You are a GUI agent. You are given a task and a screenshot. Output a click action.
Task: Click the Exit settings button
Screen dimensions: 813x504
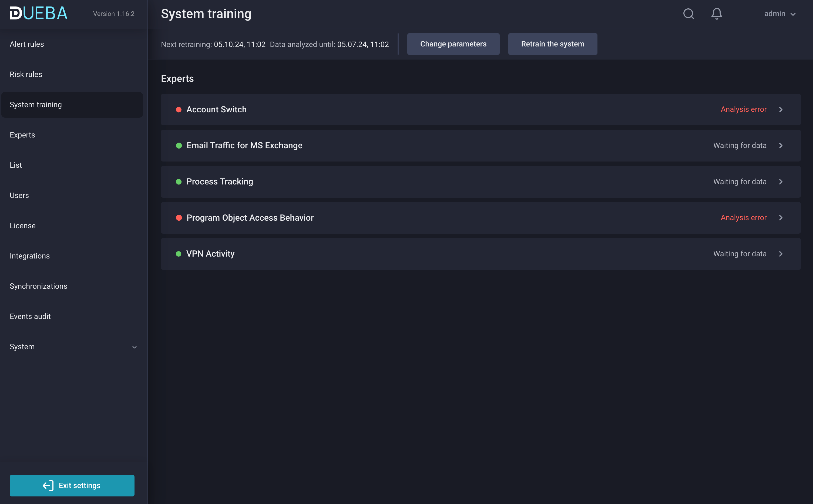click(x=72, y=485)
